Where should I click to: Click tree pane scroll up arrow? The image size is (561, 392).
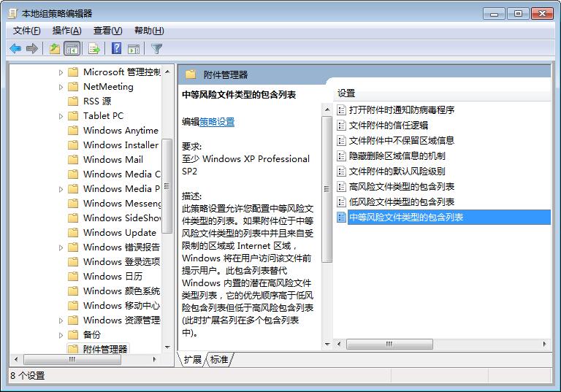click(167, 72)
